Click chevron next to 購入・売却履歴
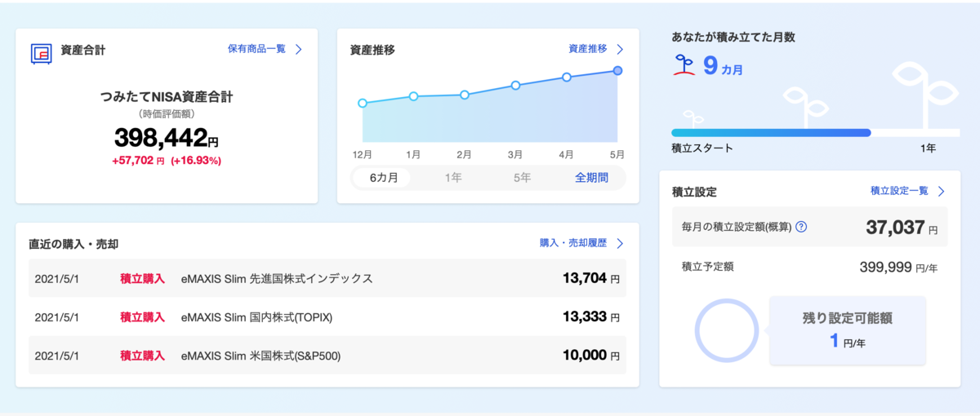 click(620, 243)
